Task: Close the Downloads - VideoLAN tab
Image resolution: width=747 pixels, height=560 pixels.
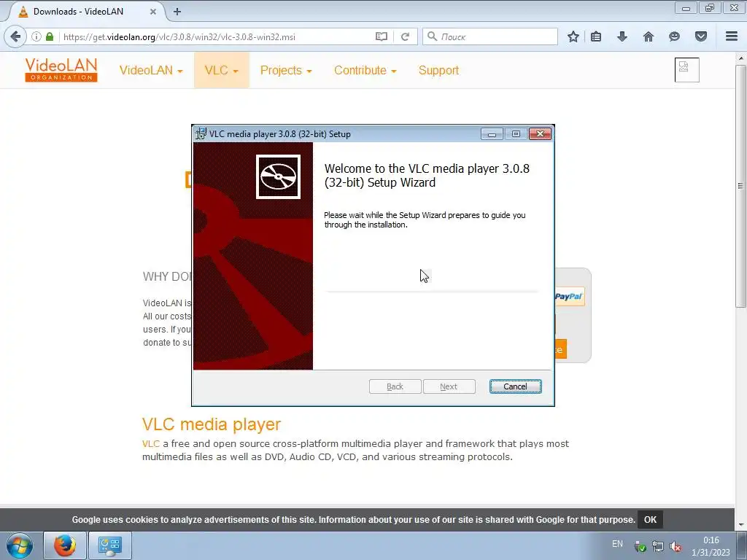Action: point(153,12)
